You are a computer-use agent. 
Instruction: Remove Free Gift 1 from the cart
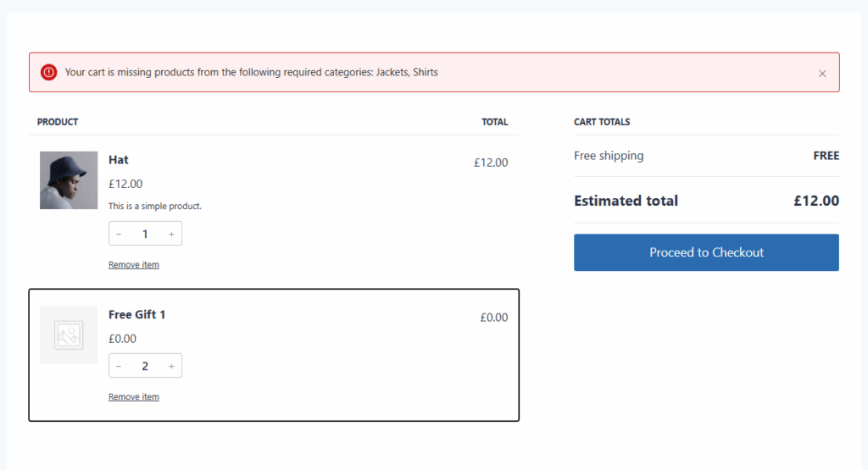(134, 397)
